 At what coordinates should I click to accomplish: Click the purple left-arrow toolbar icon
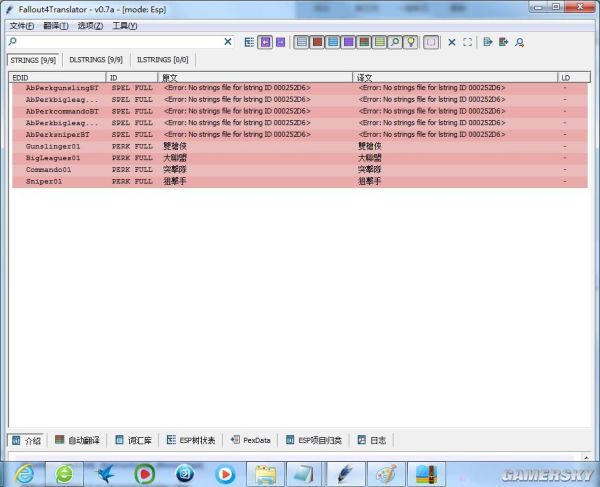pos(265,42)
